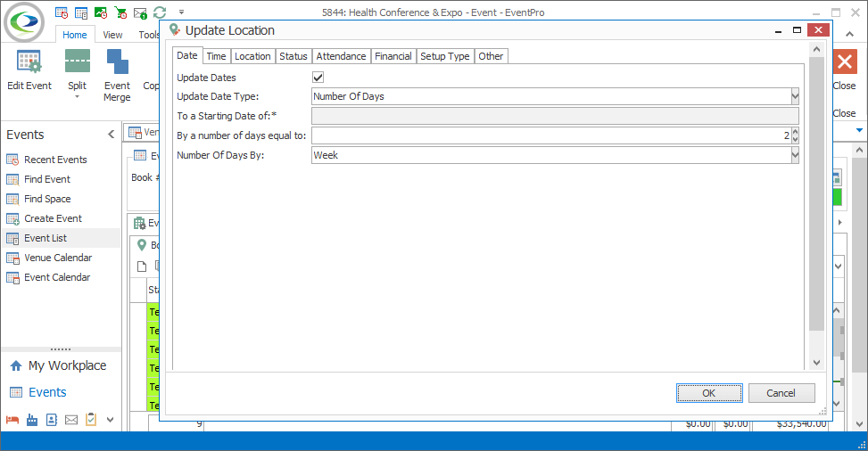Collapse the Events navigation panel
Screen dimensions: 868x451
point(112,135)
